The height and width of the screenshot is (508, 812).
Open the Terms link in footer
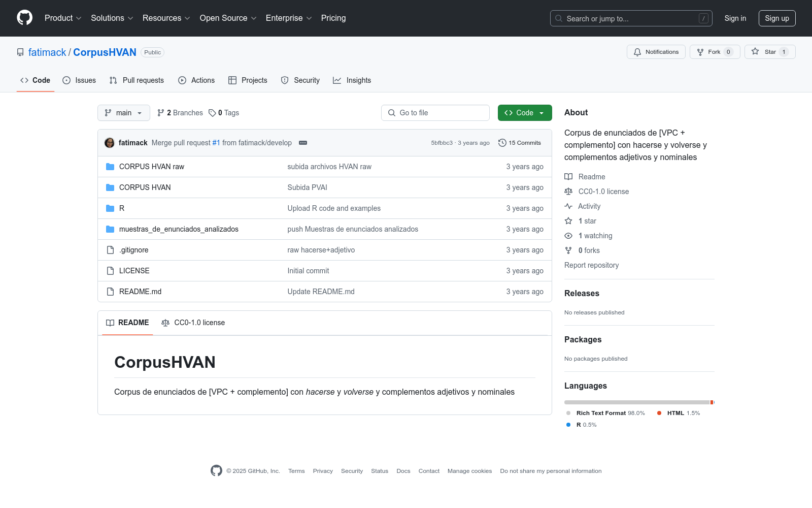pyautogui.click(x=296, y=471)
